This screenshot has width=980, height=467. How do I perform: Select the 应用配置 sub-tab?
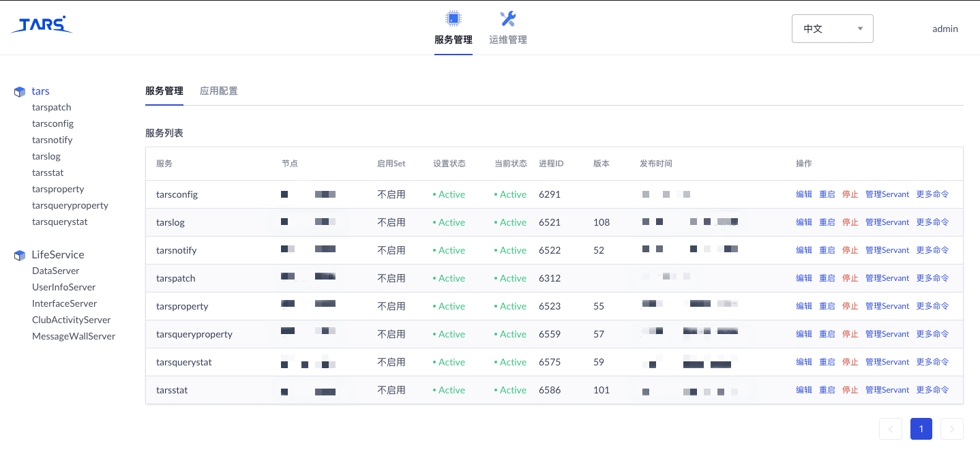[219, 91]
